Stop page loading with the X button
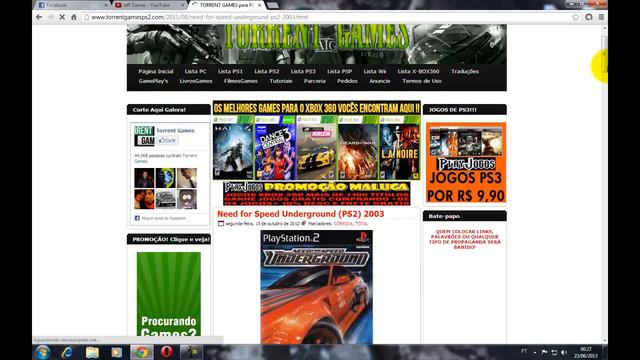 (62, 17)
